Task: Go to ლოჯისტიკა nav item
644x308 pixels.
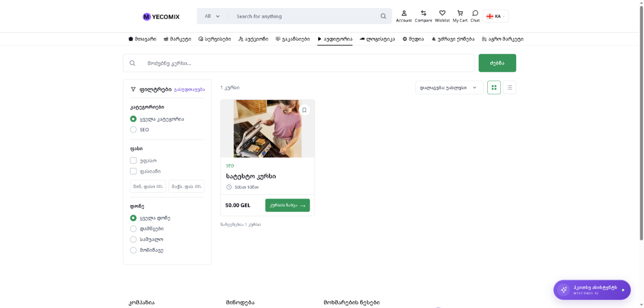Action: tap(377, 39)
